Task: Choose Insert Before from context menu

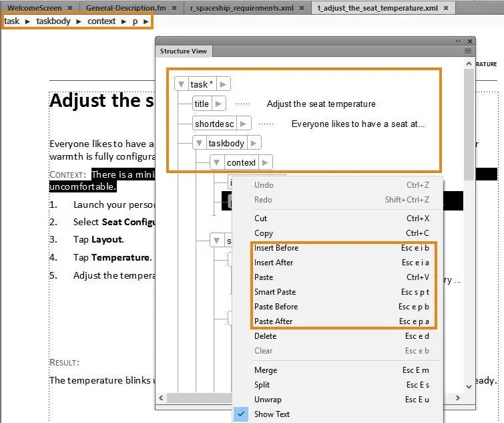Action: click(276, 248)
